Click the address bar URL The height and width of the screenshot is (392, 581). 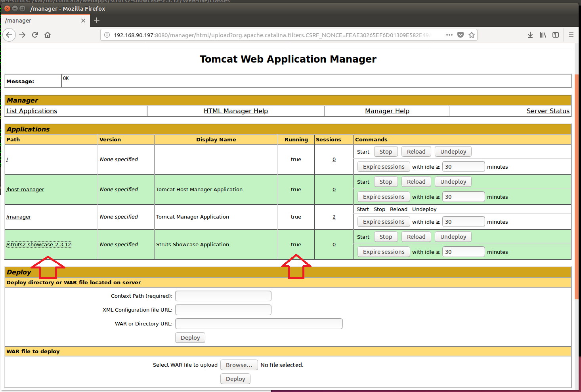coord(272,35)
